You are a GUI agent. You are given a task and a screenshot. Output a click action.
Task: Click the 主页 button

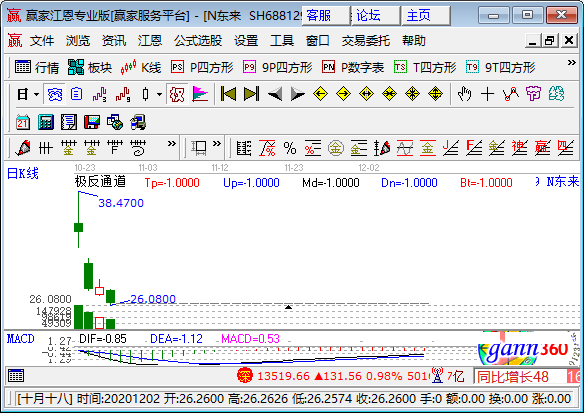point(426,16)
